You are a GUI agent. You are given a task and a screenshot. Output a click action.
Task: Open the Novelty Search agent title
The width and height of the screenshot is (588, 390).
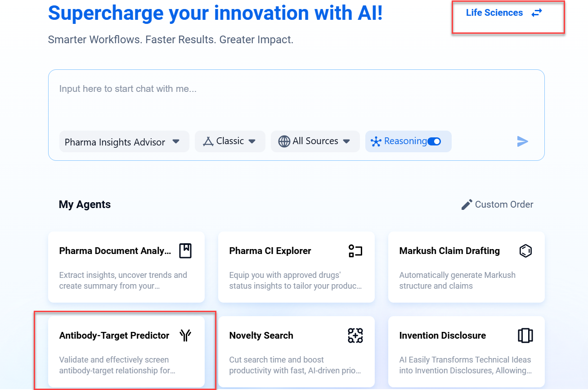261,336
